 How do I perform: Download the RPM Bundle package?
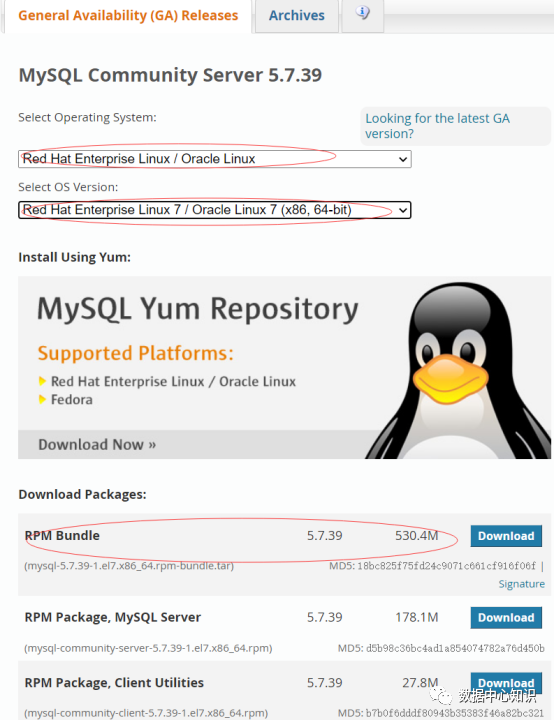[506, 536]
